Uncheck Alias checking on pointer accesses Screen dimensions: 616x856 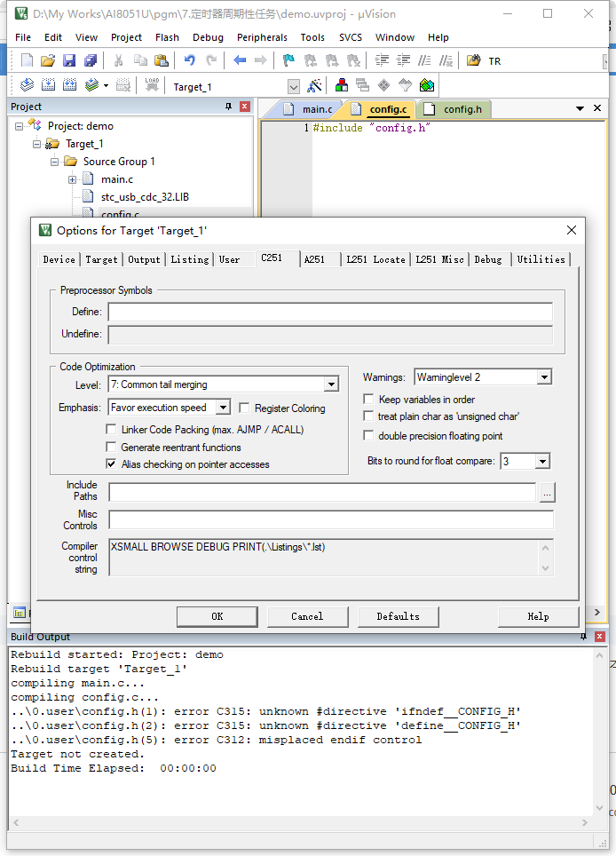pyautogui.click(x=112, y=464)
